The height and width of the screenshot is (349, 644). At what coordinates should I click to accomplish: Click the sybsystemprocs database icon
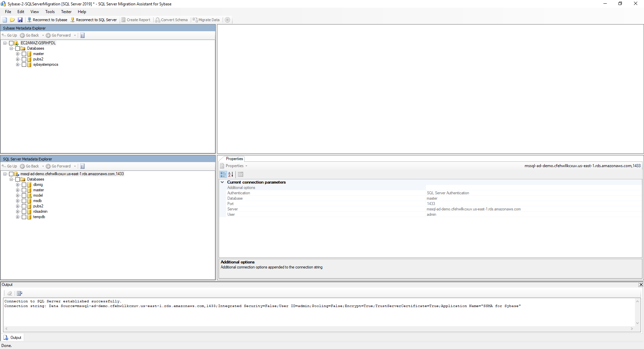[x=29, y=64]
